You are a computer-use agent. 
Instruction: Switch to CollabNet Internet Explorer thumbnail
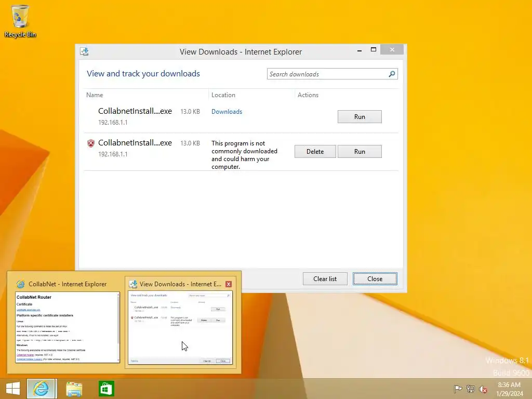[68, 327]
